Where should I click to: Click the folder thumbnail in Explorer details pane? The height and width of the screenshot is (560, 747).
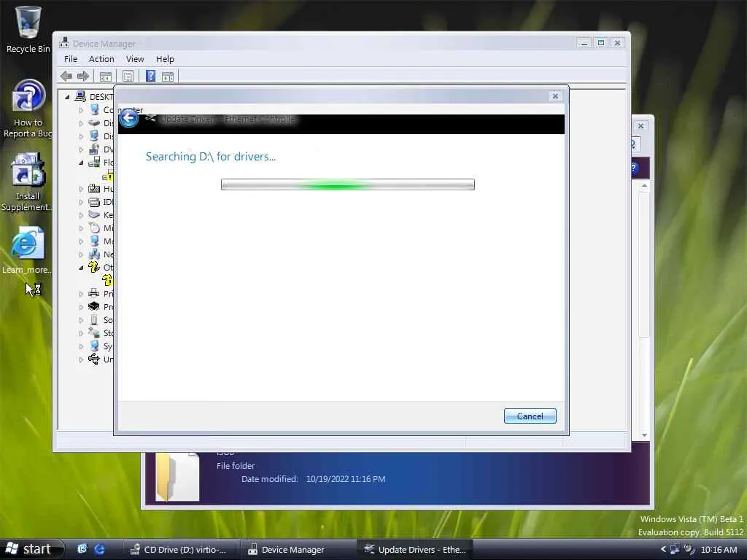pyautogui.click(x=177, y=477)
